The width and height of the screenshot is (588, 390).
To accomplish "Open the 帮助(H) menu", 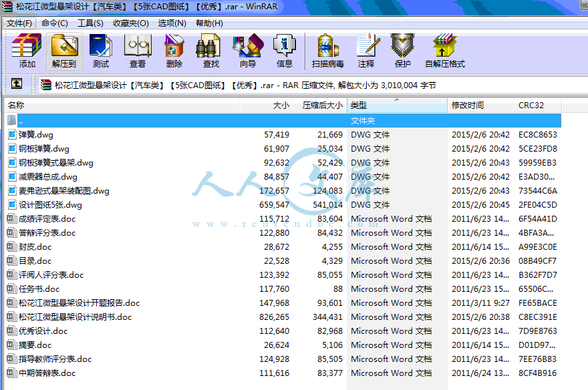I will (x=209, y=23).
